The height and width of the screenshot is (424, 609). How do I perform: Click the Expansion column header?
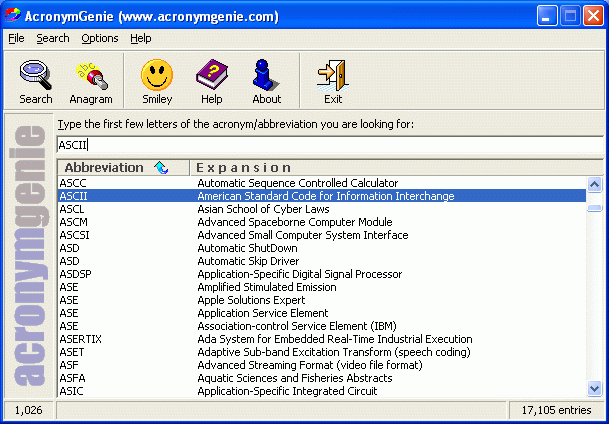pyautogui.click(x=396, y=168)
